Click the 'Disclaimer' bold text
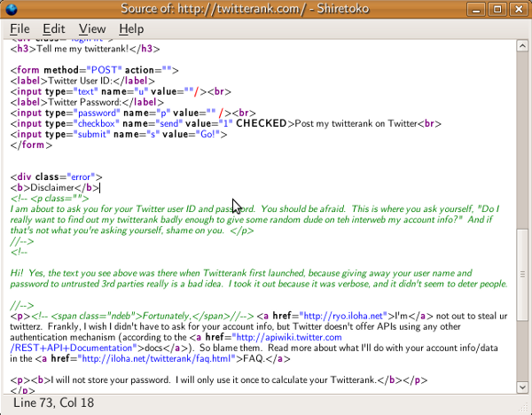The height and width of the screenshot is (415, 532). point(52,188)
